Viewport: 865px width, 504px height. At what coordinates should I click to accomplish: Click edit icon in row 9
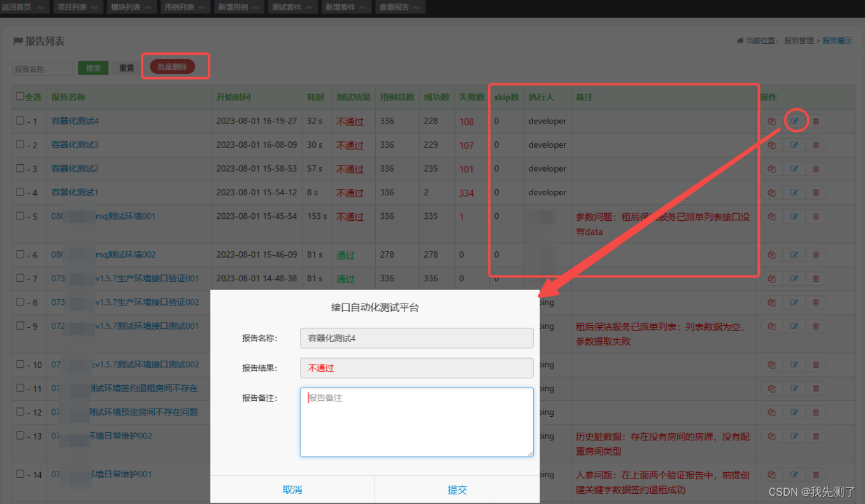(794, 326)
